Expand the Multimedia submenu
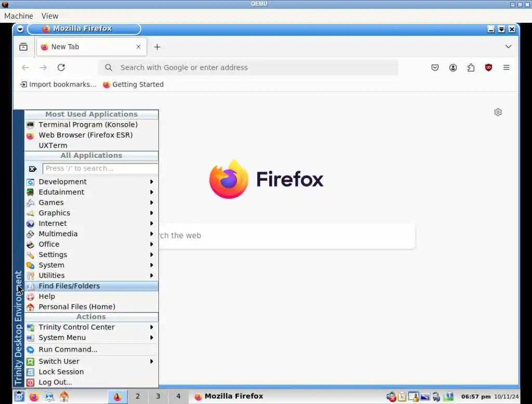The image size is (532, 404). coord(91,234)
